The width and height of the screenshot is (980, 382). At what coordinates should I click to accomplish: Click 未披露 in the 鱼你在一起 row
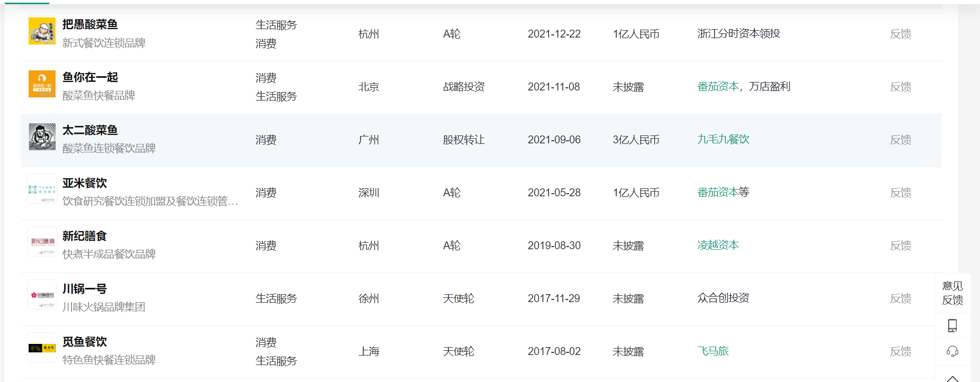pyautogui.click(x=628, y=87)
